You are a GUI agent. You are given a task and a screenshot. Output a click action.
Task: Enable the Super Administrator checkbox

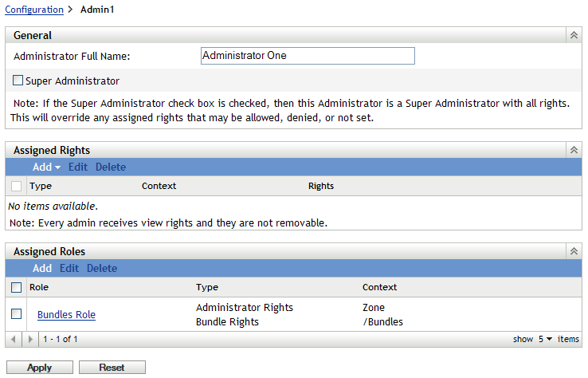click(x=18, y=81)
